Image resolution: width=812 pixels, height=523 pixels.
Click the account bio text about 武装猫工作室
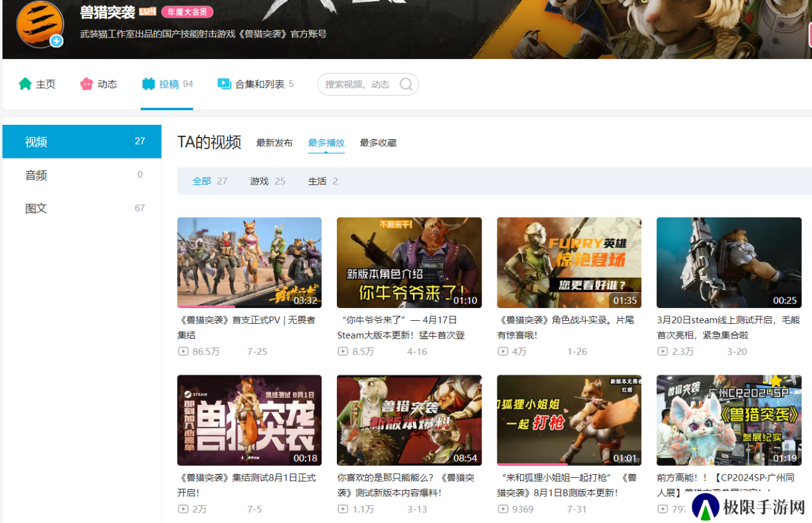(203, 34)
